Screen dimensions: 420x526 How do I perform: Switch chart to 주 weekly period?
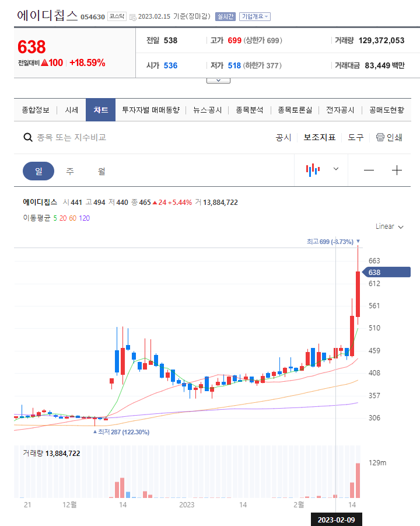70,171
